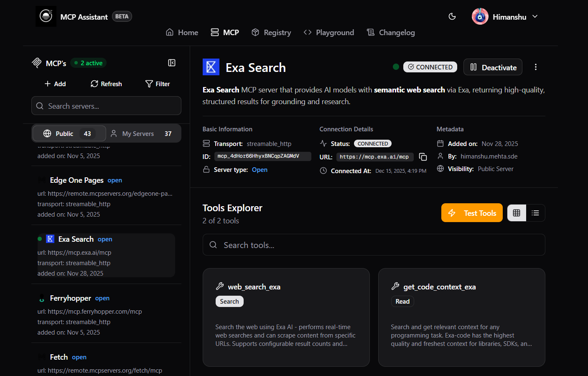Open the Registry tab

tap(271, 32)
